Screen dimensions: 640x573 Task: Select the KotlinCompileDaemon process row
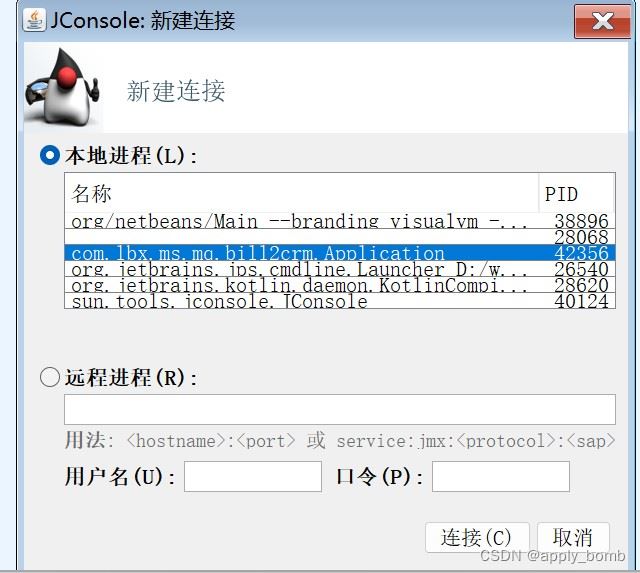340,285
